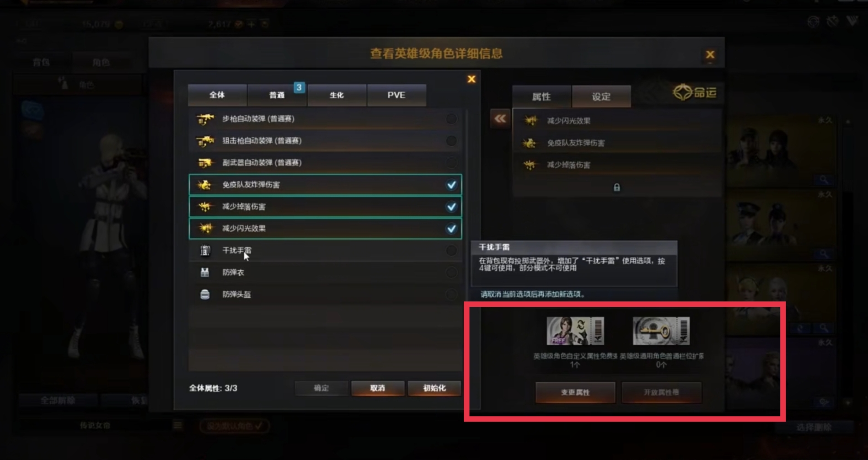Click the rifle auto-reload gun icon

205,119
